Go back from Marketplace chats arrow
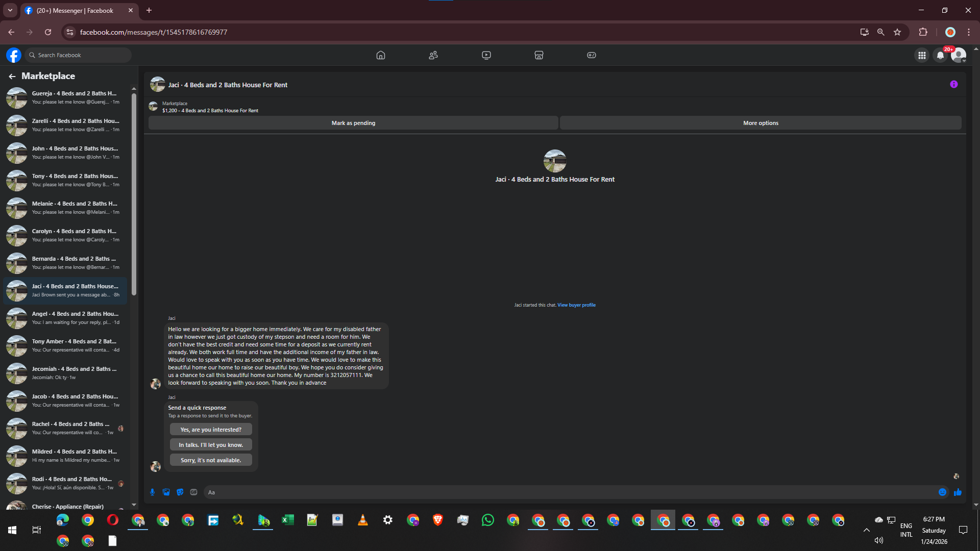The width and height of the screenshot is (980, 551). pos(12,76)
